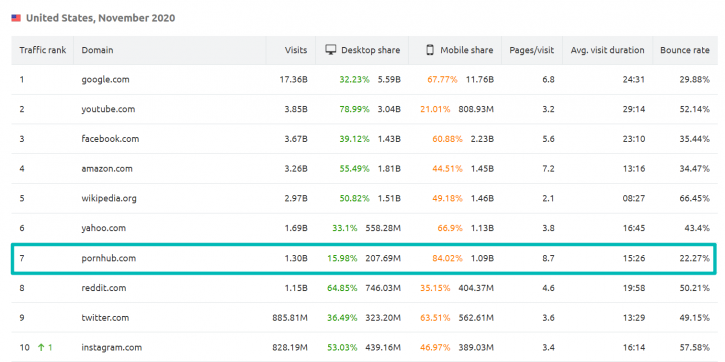The height and width of the screenshot is (362, 725).
Task: Open the facebook.com domain entry
Action: pos(110,139)
